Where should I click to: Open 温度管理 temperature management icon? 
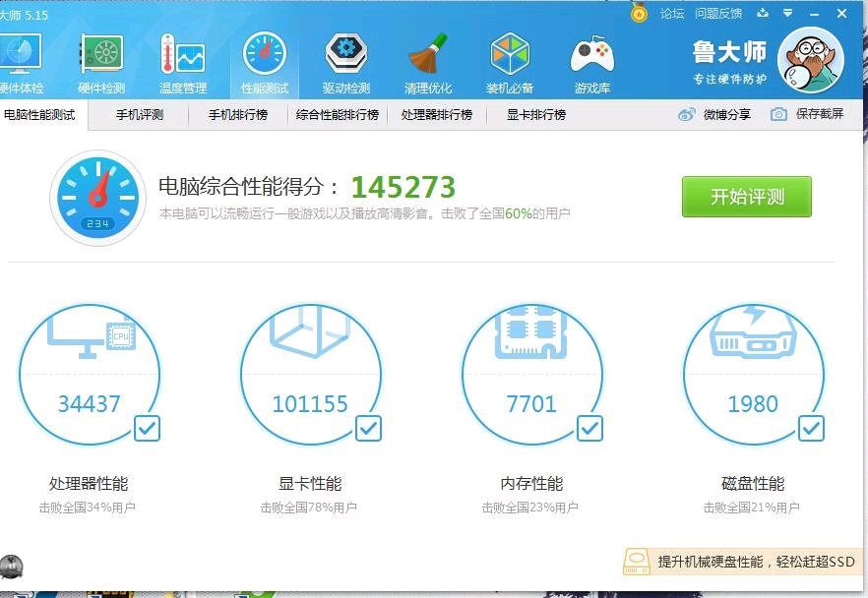coord(183,54)
